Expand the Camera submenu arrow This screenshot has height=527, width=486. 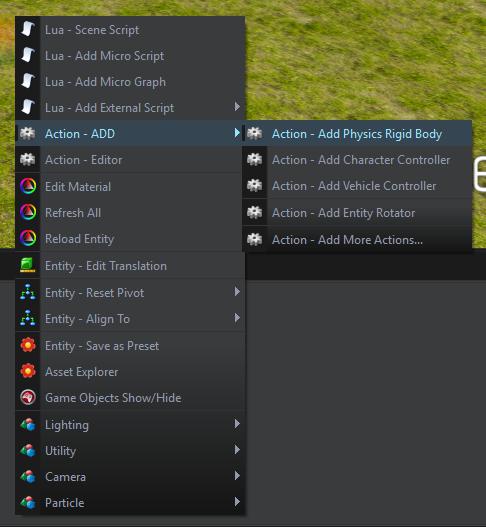tap(237, 476)
